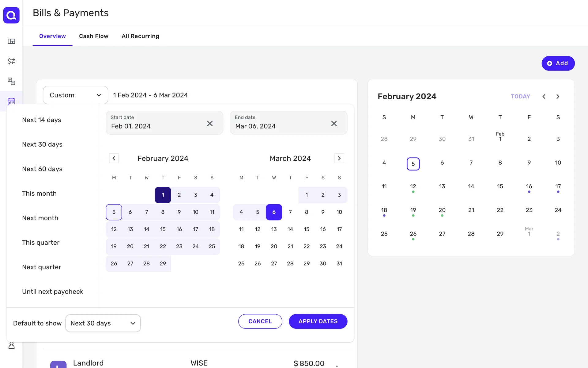Open the bills calendar sidebar icon
The width and height of the screenshot is (588, 368).
[11, 101]
